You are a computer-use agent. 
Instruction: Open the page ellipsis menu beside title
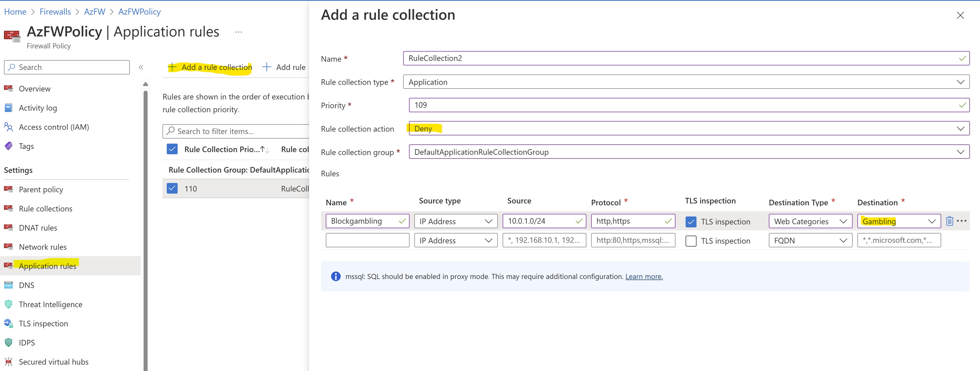coord(239,32)
